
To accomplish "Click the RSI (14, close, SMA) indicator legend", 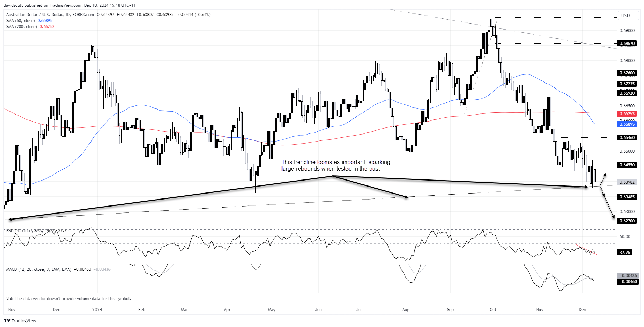I will pos(37,231).
